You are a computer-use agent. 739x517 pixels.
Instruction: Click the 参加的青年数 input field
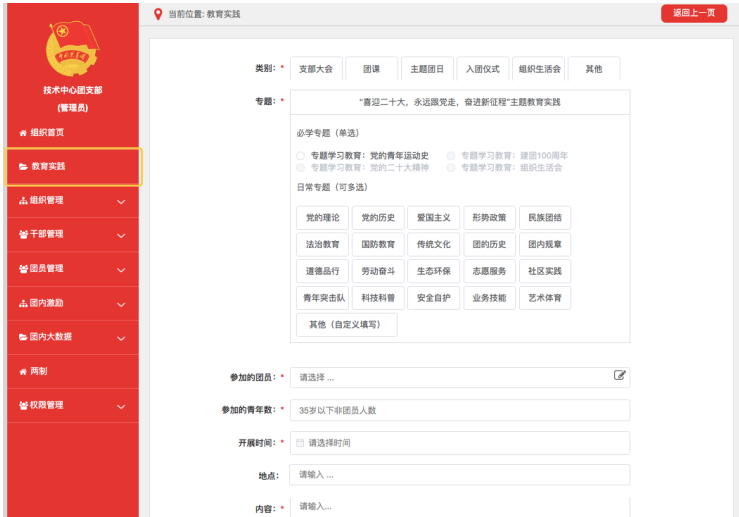[x=460, y=410]
